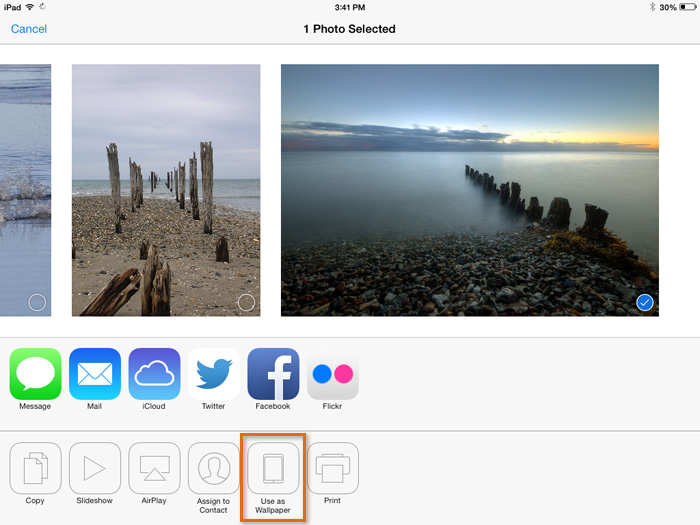
Task: Choose Use as Wallpaper
Action: pos(273,468)
